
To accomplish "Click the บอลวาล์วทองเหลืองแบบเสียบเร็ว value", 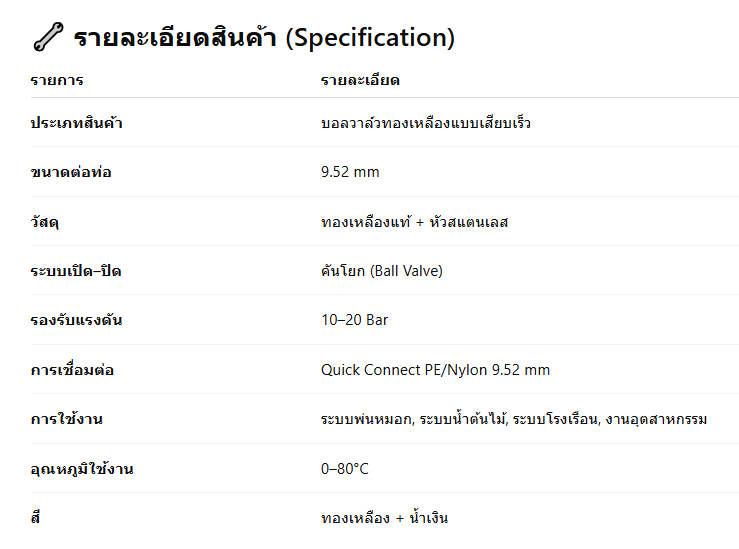I will point(426,123).
